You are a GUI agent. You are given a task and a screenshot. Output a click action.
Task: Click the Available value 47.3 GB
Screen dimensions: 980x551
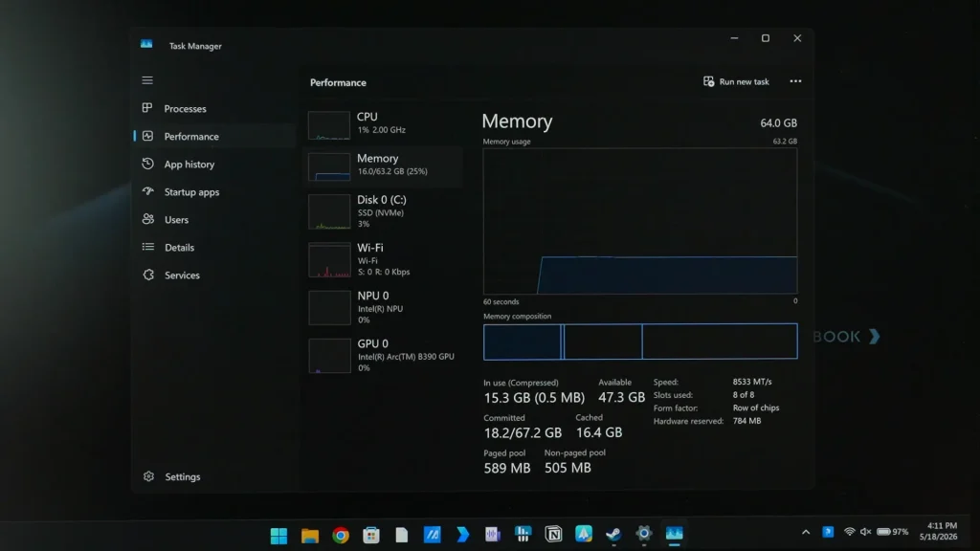(x=621, y=398)
